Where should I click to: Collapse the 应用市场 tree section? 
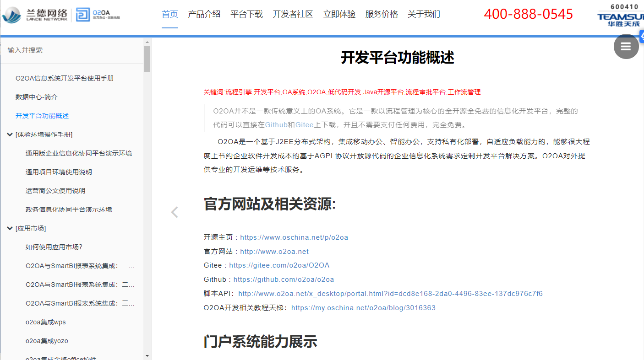[x=10, y=228]
